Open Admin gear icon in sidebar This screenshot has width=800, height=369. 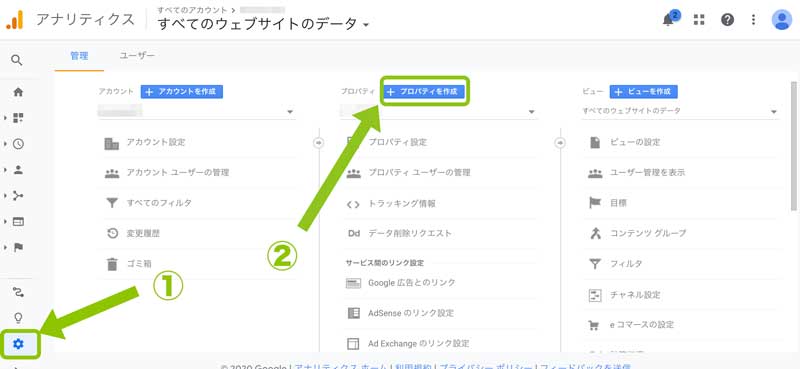click(x=18, y=344)
